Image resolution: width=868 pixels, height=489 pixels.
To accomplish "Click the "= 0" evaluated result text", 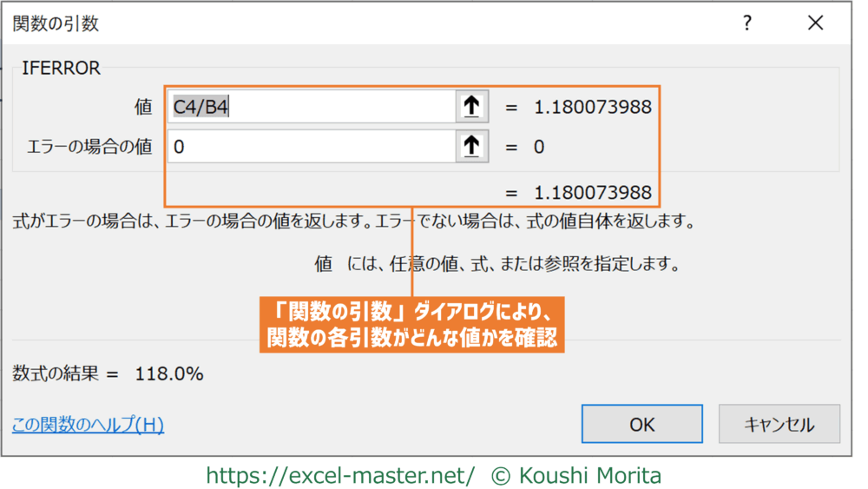I will (525, 147).
